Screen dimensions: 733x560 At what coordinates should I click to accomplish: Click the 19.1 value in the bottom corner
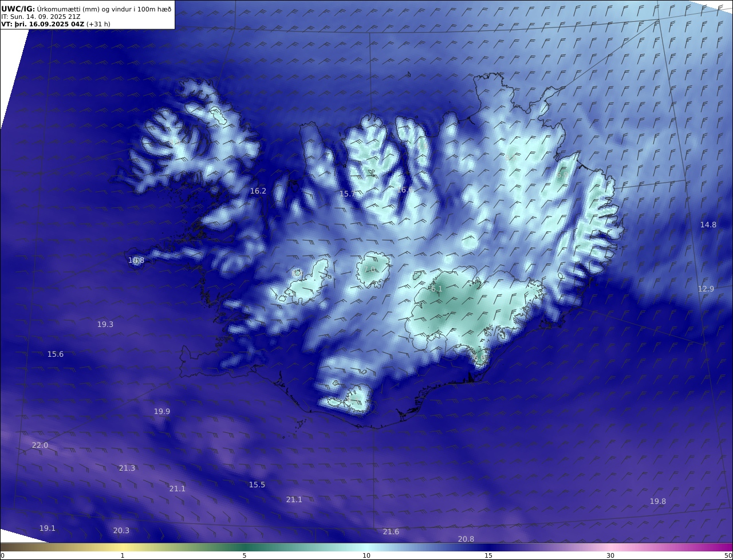tap(48, 529)
